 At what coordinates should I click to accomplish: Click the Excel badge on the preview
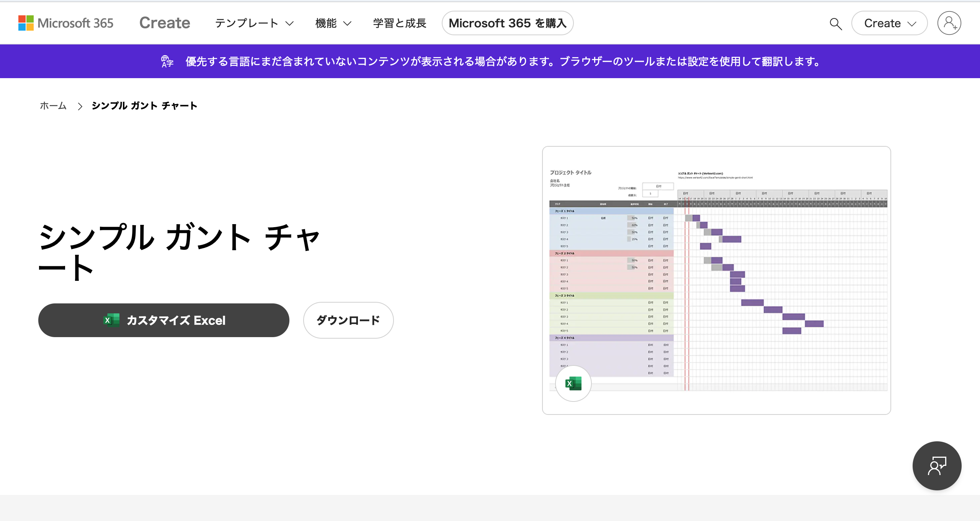pyautogui.click(x=573, y=383)
